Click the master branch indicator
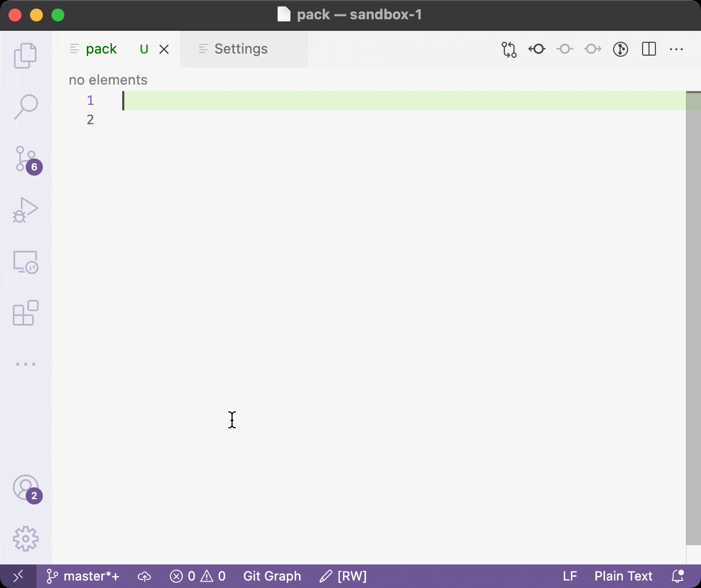This screenshot has width=701, height=588. tap(82, 576)
